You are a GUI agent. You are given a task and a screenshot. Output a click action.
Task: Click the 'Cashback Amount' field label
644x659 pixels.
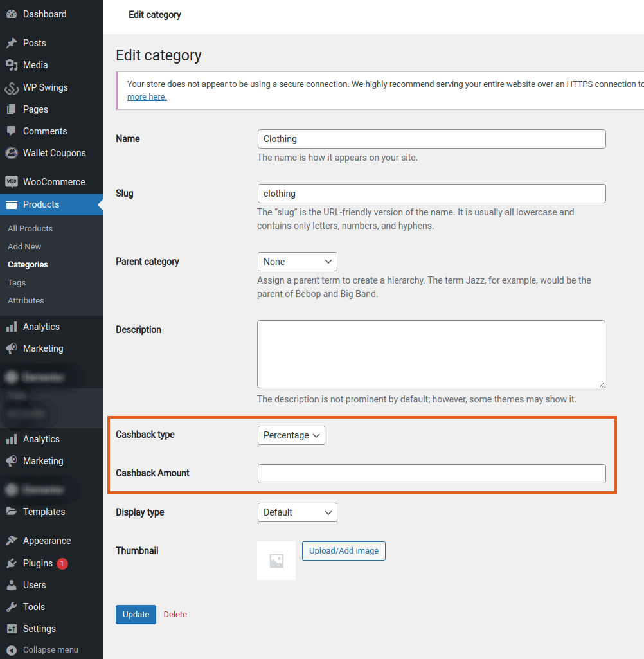[x=152, y=473]
